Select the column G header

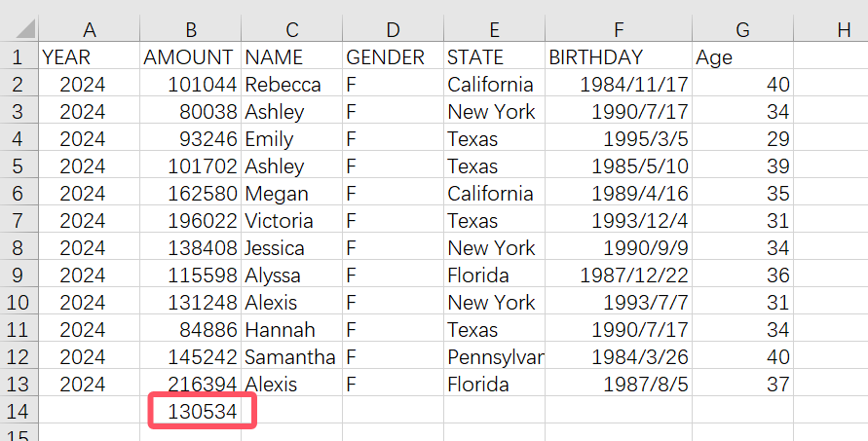click(742, 30)
